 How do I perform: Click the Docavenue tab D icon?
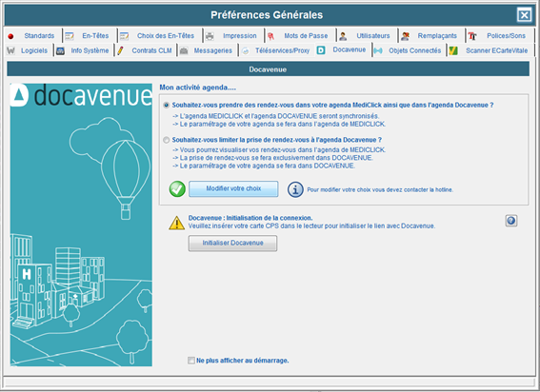(321, 50)
